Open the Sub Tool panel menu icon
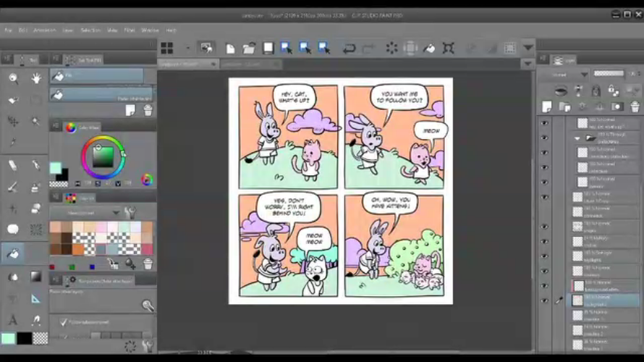This screenshot has height=362, width=644. [56, 59]
